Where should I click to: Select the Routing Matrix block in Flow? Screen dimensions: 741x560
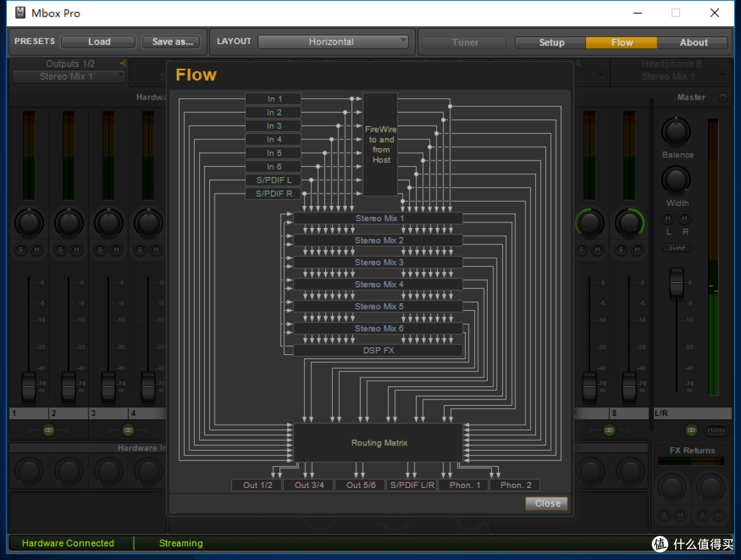tap(379, 443)
